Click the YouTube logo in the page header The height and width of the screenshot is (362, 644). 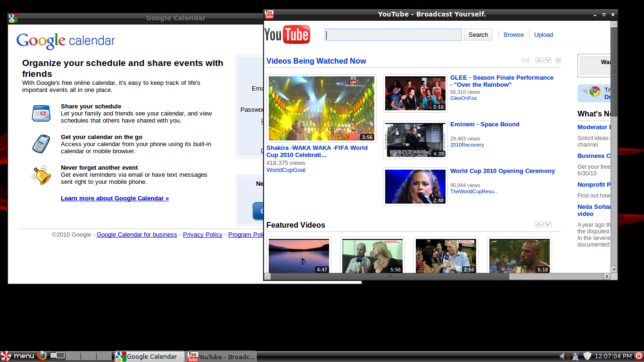(x=287, y=34)
